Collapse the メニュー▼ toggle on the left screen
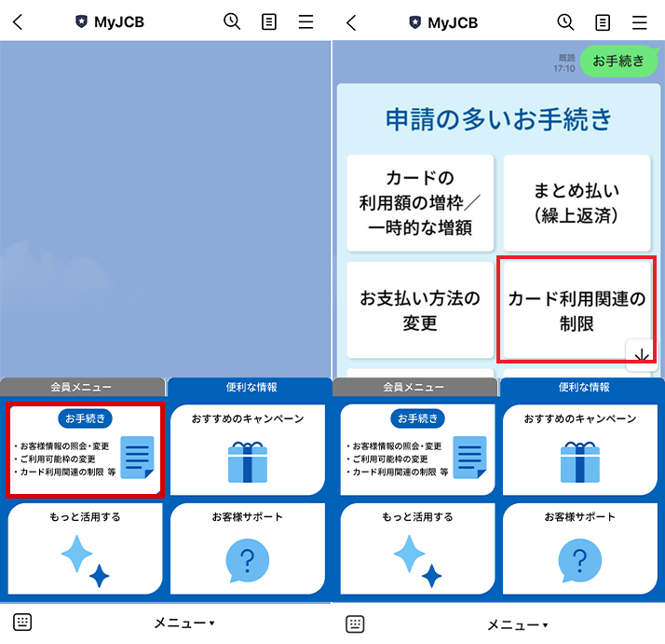The height and width of the screenshot is (644, 665). click(184, 623)
